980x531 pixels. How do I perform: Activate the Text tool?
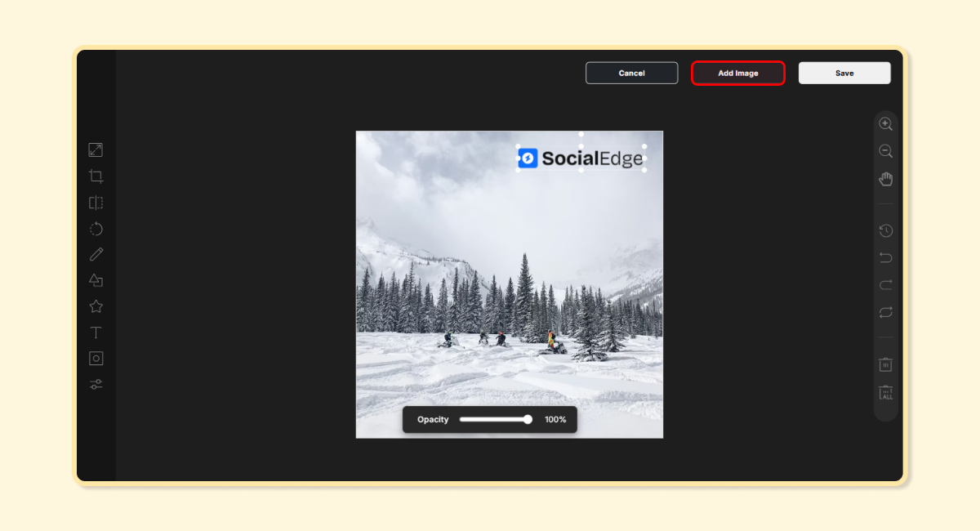[x=96, y=332]
